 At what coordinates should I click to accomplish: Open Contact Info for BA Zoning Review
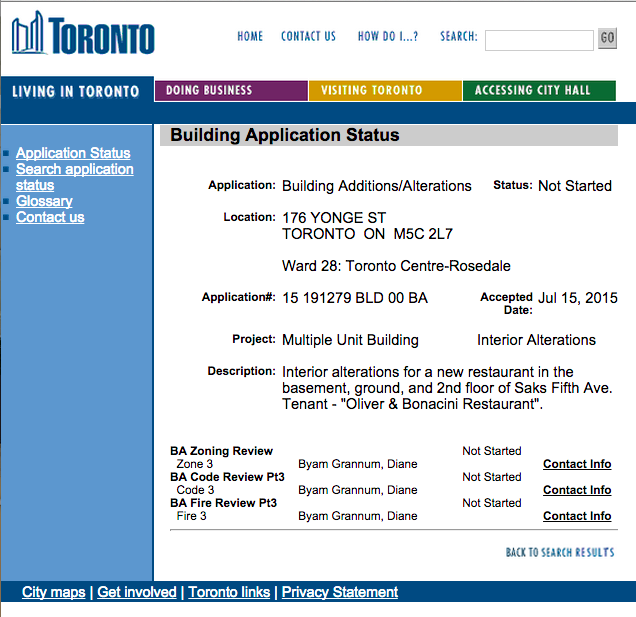coord(577,464)
